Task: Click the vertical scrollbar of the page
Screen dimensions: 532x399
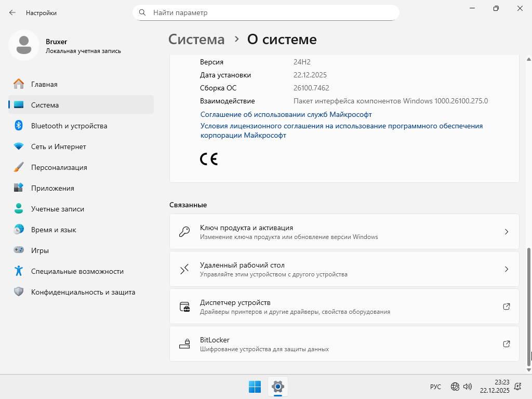Action: [529, 307]
